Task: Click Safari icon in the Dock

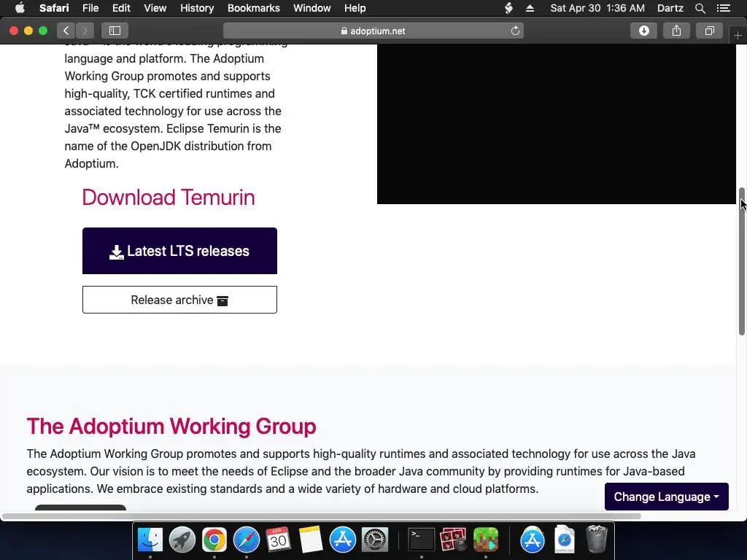Action: click(247, 540)
